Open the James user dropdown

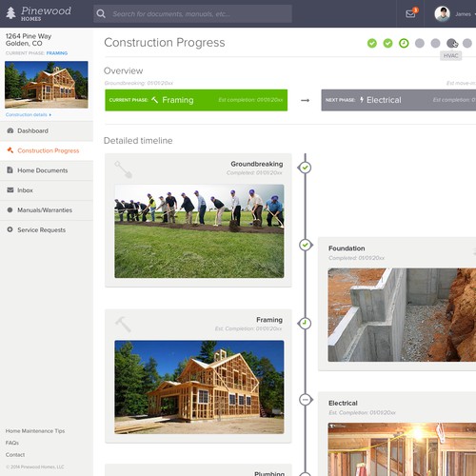coord(466,14)
